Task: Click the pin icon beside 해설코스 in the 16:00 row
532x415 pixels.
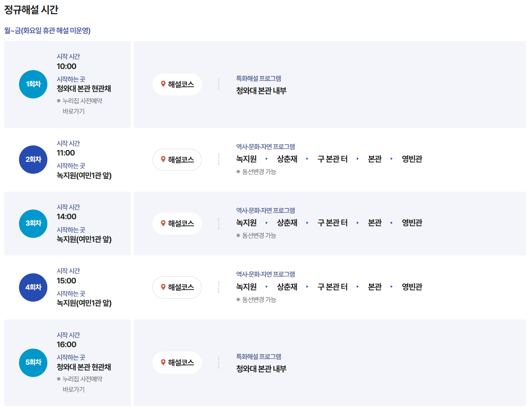Action: [x=163, y=362]
